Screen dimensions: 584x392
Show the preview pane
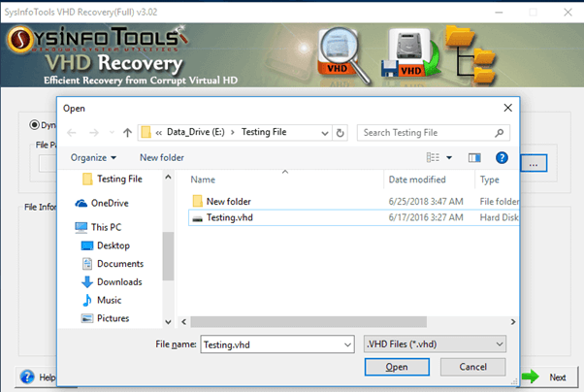474,158
